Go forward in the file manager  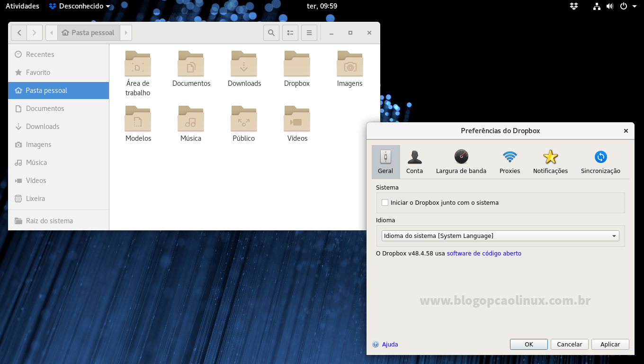click(x=35, y=33)
